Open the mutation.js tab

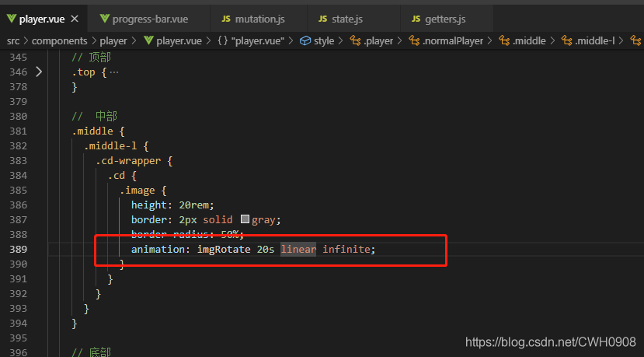coord(259,19)
